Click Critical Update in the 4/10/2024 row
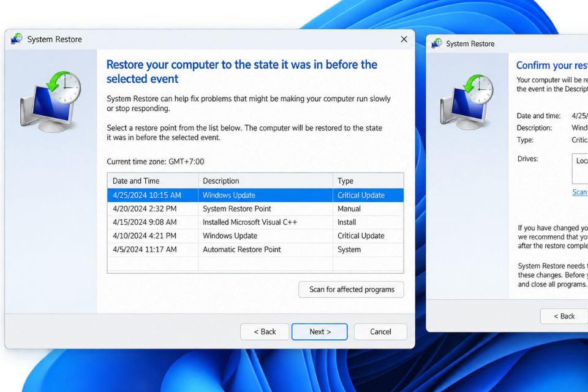 coord(361,236)
